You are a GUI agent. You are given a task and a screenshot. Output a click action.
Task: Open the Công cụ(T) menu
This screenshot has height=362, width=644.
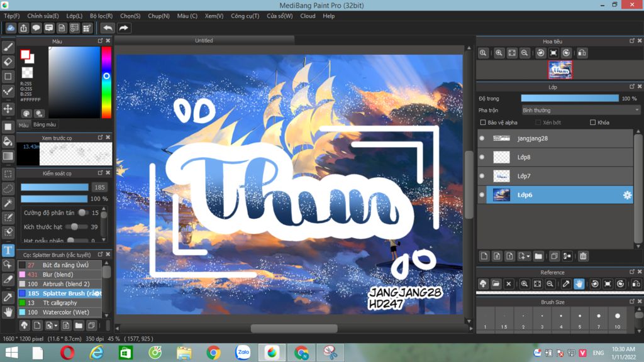coord(245,16)
